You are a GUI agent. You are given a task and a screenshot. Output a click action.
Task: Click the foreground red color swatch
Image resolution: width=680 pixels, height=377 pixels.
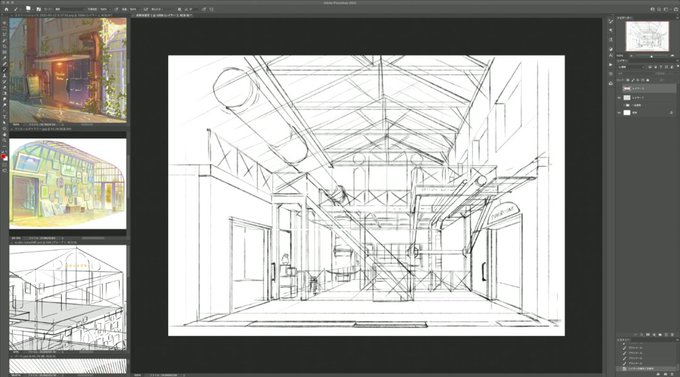(x=3, y=156)
